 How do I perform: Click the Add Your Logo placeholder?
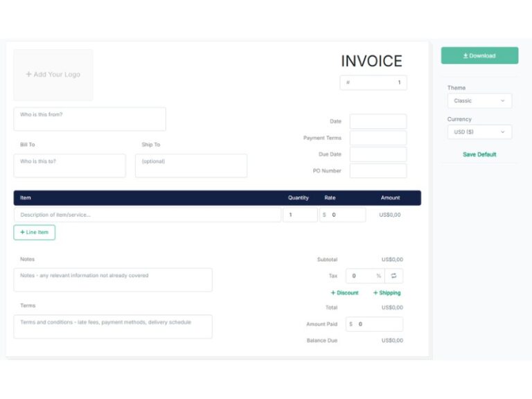tap(53, 75)
